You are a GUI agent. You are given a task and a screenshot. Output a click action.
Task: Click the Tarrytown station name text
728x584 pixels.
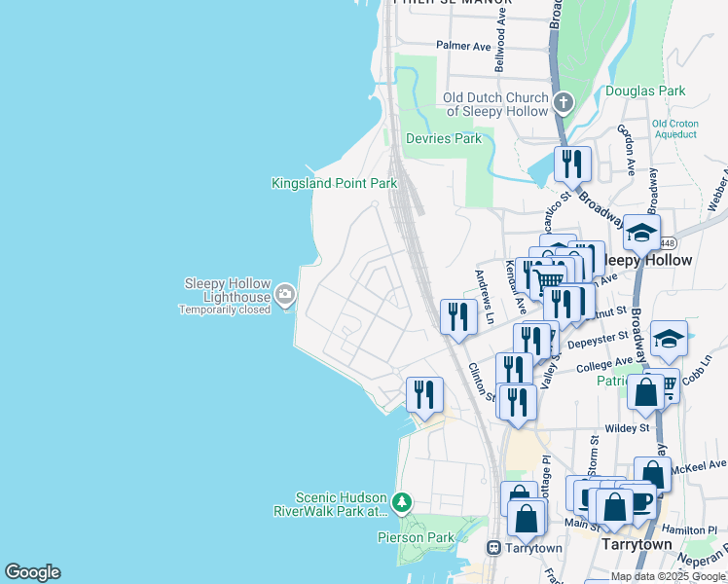click(533, 548)
